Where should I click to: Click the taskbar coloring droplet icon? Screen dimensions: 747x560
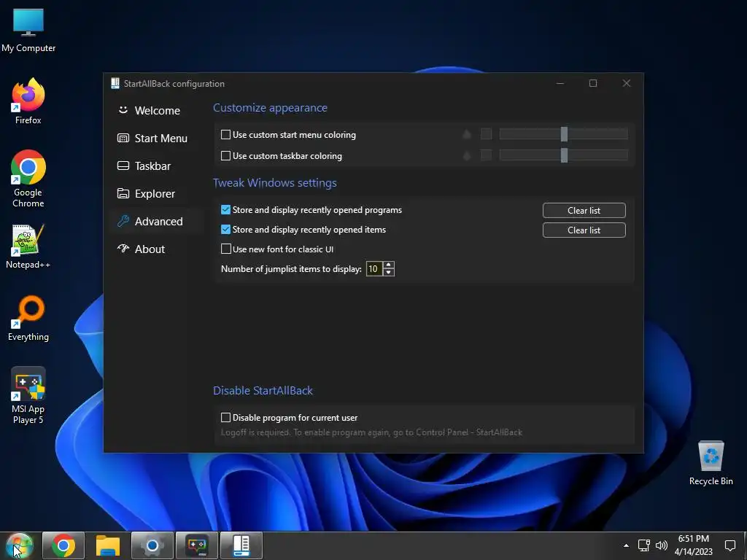click(467, 155)
